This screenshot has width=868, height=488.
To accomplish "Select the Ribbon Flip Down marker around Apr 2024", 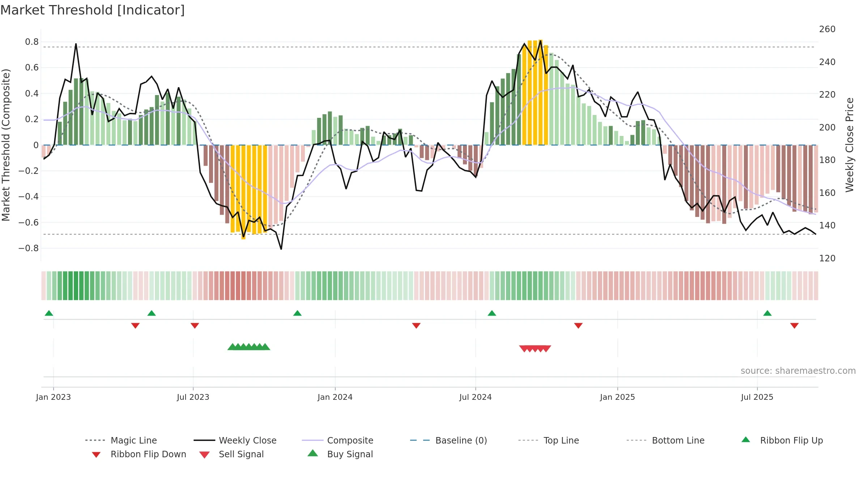I will [x=416, y=326].
